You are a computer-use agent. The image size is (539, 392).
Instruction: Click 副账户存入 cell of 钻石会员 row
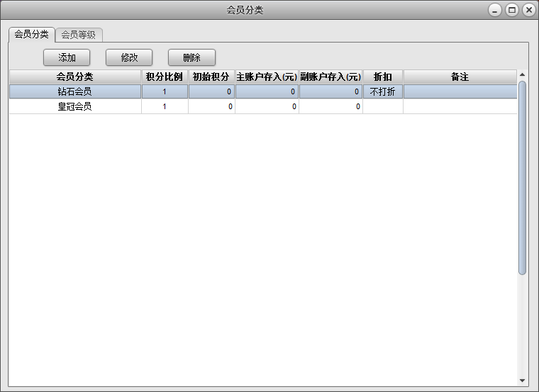(330, 91)
